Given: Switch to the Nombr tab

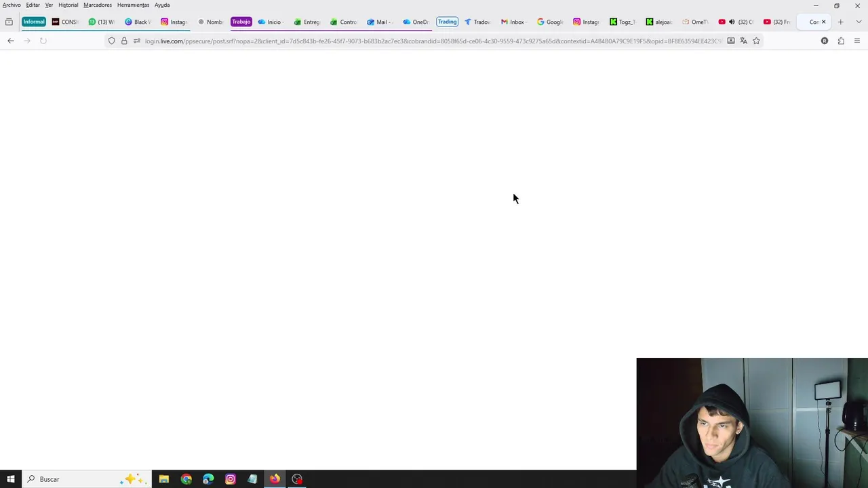Looking at the screenshot, I should (x=210, y=22).
